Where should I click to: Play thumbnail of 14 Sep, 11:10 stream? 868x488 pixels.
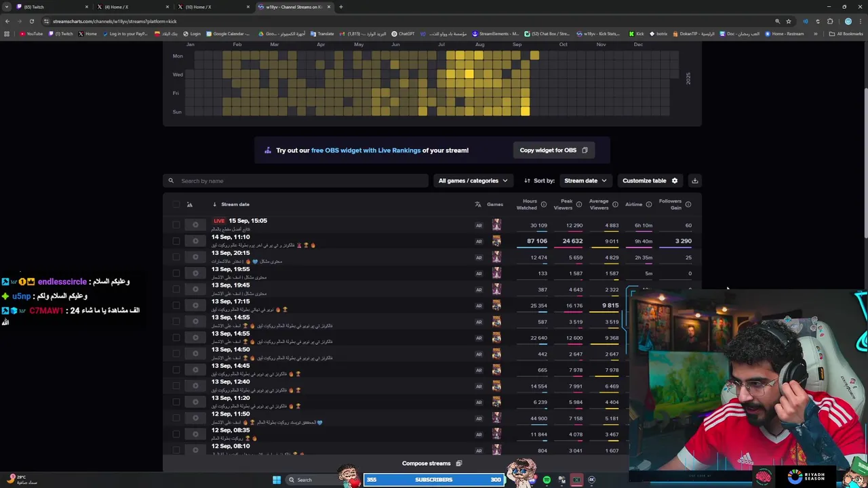point(195,241)
